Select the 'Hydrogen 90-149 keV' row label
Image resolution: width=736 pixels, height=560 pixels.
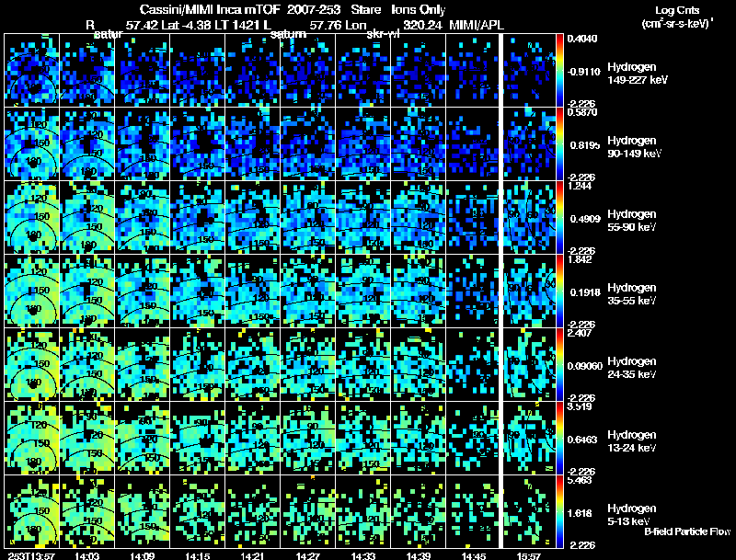(x=634, y=147)
